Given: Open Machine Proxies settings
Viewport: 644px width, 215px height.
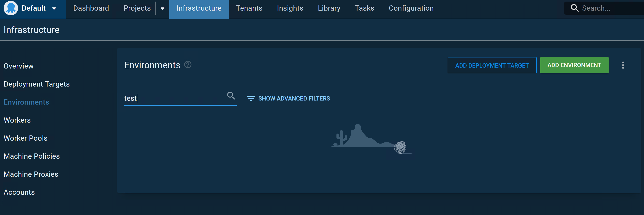Looking at the screenshot, I should (x=31, y=174).
